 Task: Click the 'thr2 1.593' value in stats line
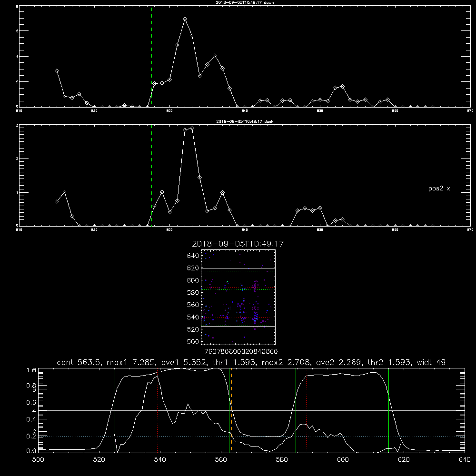[389, 362]
